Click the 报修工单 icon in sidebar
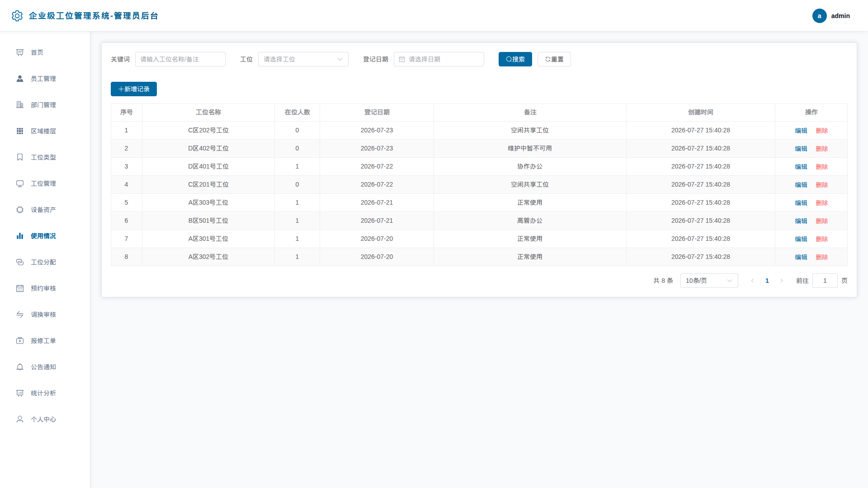Viewport: 868px width, 488px height. point(20,341)
